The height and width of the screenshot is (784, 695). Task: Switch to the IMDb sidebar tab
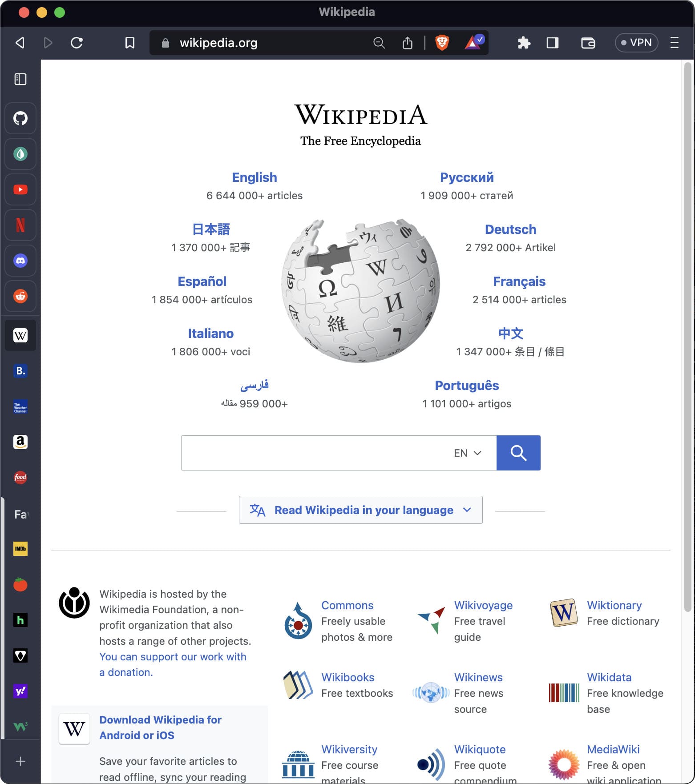pos(20,549)
